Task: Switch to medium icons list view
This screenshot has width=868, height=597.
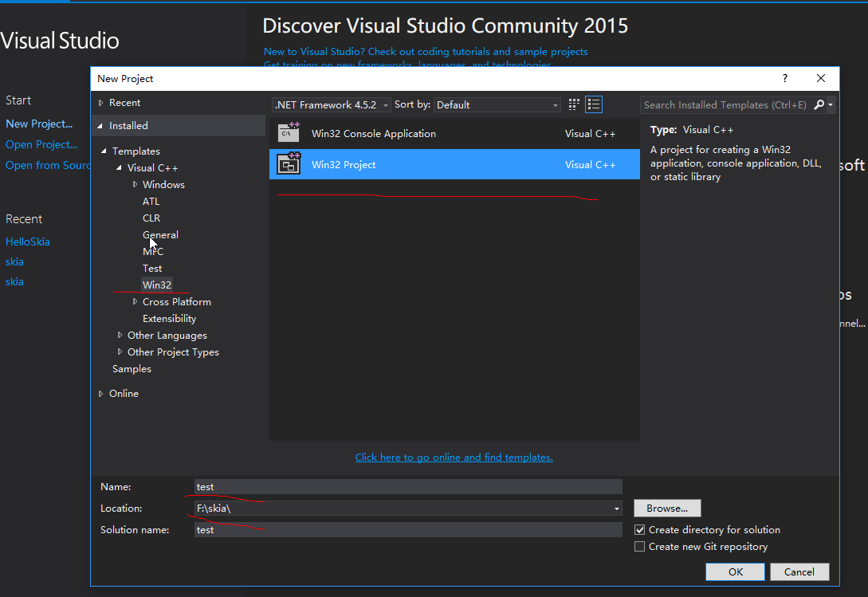Action: point(594,104)
